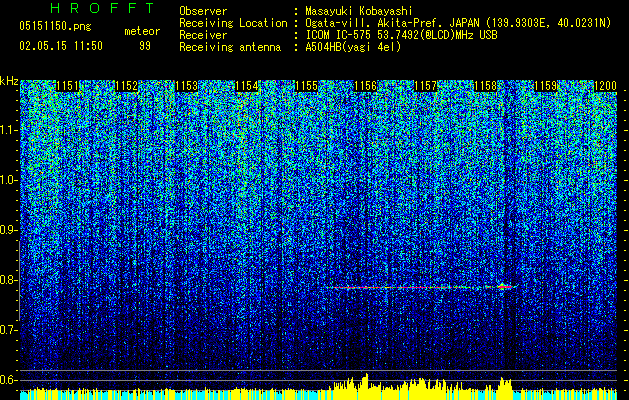Click the 1156 time marker
Image resolution: width=629 pixels, height=400 pixels.
click(x=366, y=86)
